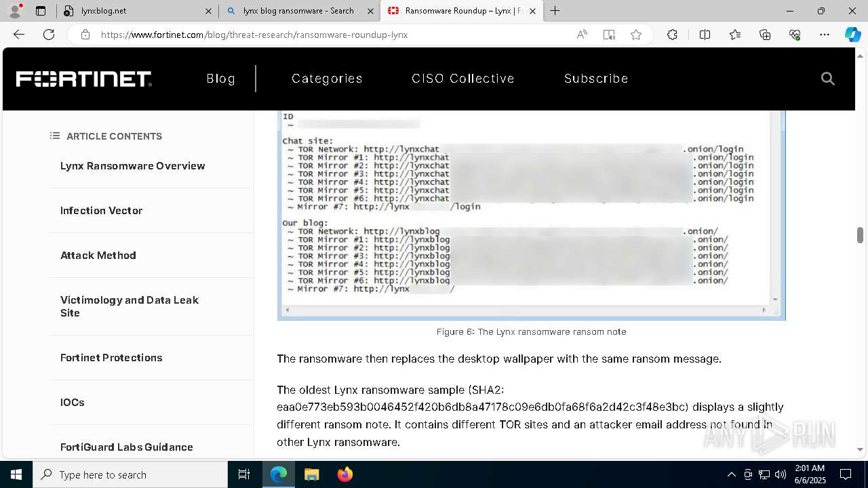The image size is (868, 488).
Task: Jump to Fortinet Protections section
Action: [x=111, y=358]
